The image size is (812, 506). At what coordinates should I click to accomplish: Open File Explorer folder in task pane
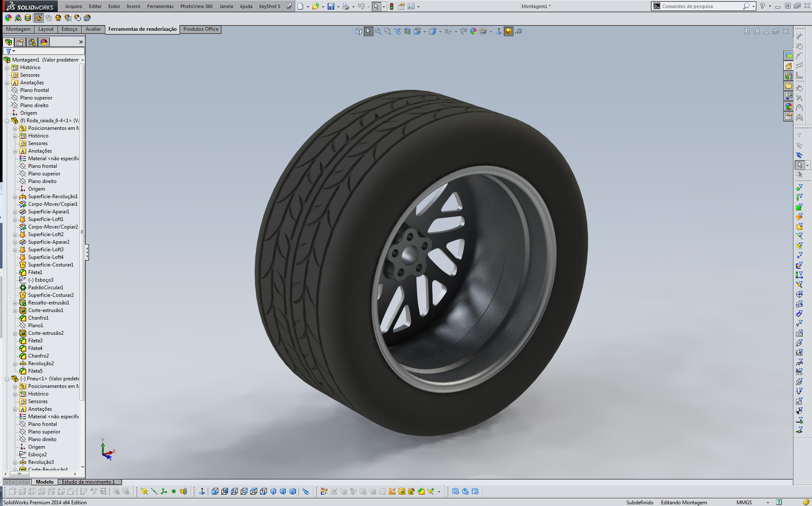[x=788, y=86]
